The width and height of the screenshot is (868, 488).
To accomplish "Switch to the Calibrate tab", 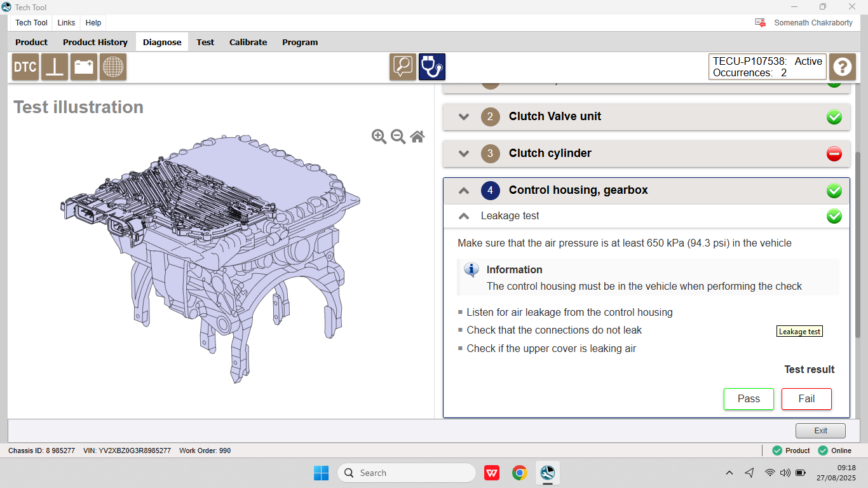I will tap(248, 42).
